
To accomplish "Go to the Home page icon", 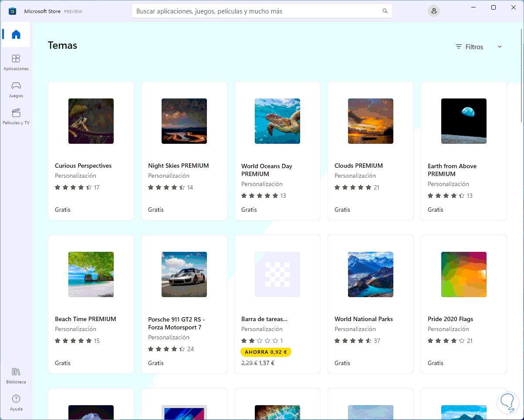I will click(x=16, y=34).
